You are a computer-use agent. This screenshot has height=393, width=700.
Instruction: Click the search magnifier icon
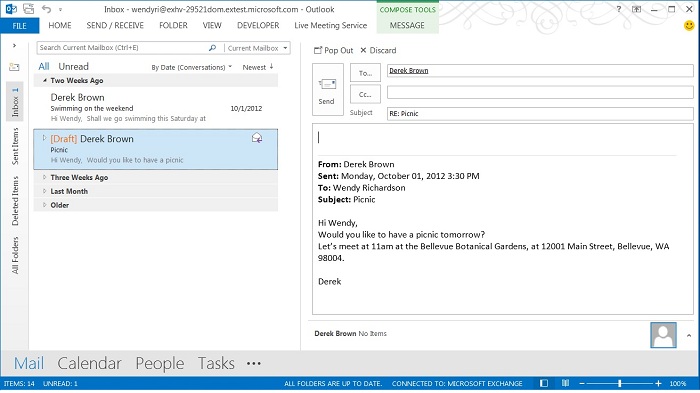(x=212, y=48)
